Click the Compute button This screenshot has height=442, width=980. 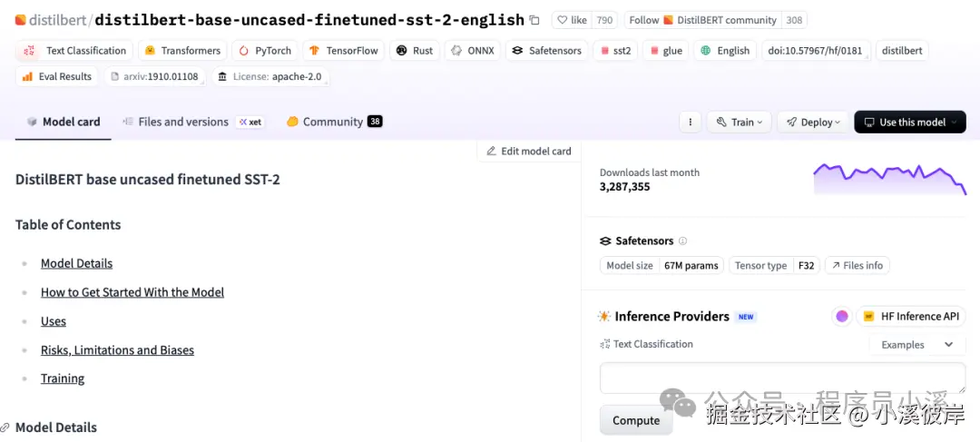636,420
